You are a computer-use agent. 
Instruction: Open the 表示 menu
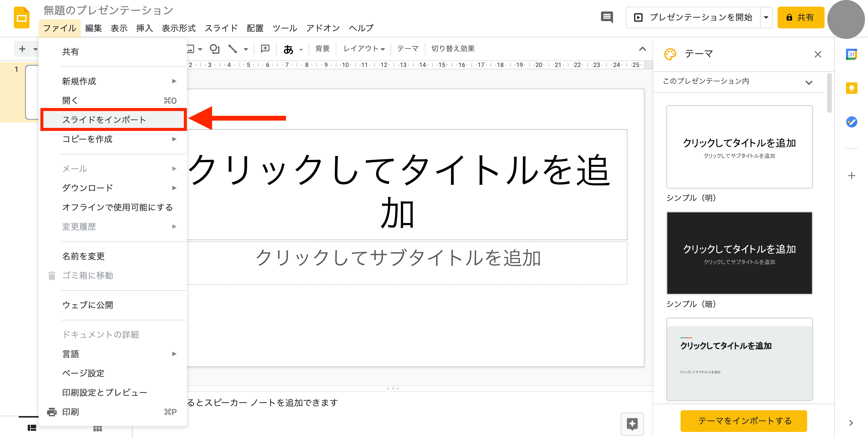[x=119, y=28]
